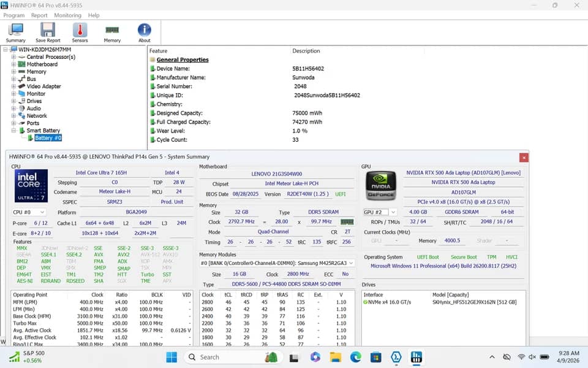The width and height of the screenshot is (588, 368).
Task: Click the muted volume tray icon
Action: coord(532,357)
